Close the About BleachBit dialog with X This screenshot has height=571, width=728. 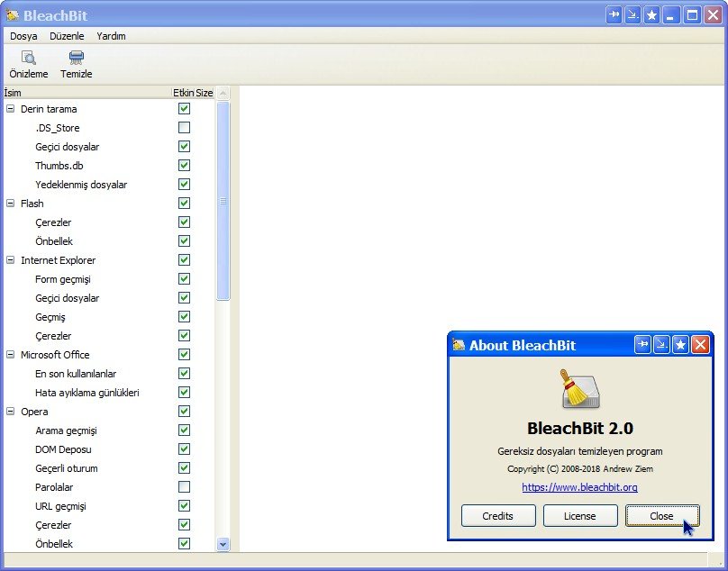click(700, 345)
